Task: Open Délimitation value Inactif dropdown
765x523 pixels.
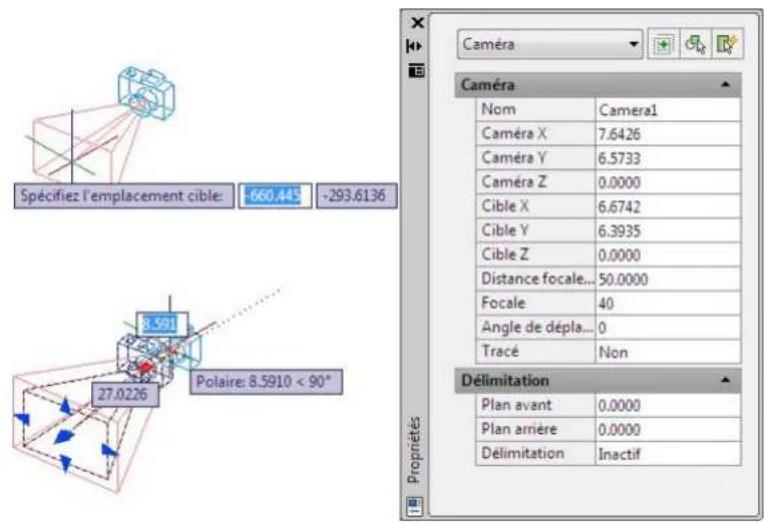Action: (668, 454)
